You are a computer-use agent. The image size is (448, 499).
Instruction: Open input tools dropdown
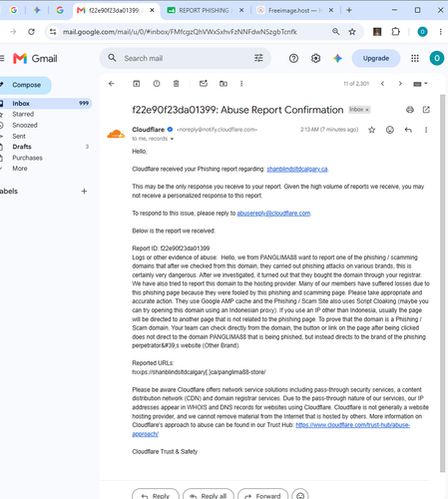click(420, 84)
